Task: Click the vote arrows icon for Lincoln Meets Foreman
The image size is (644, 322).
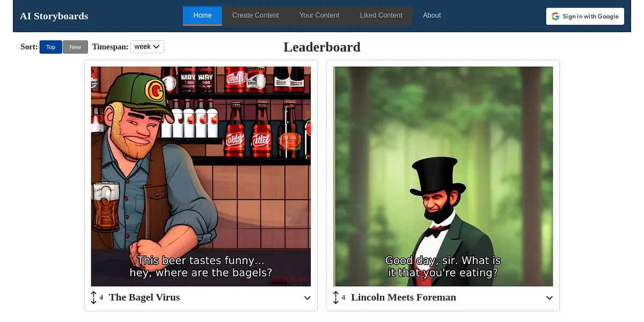Action: tap(336, 297)
